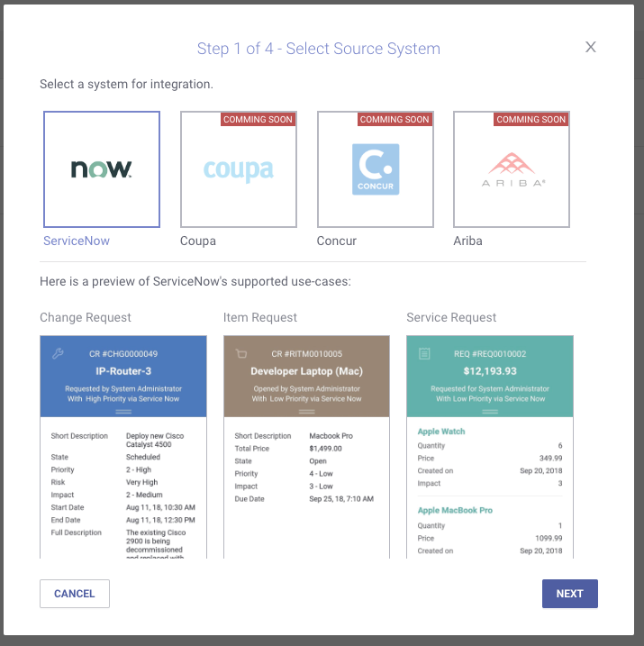Click the CR #RITM0010005 identifier
644x646 pixels.
point(307,354)
